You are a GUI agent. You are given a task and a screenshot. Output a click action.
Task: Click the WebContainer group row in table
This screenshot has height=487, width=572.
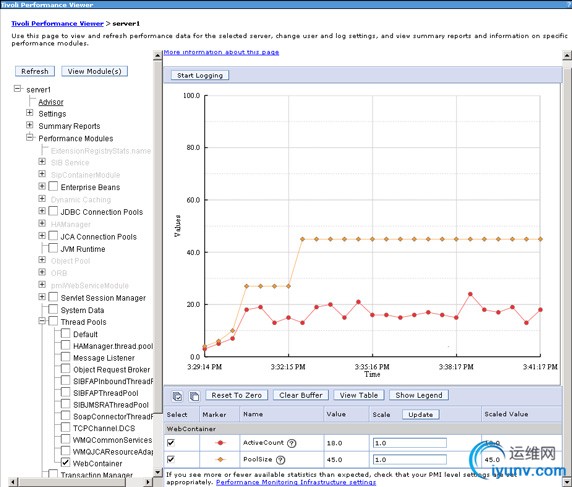coord(363,429)
